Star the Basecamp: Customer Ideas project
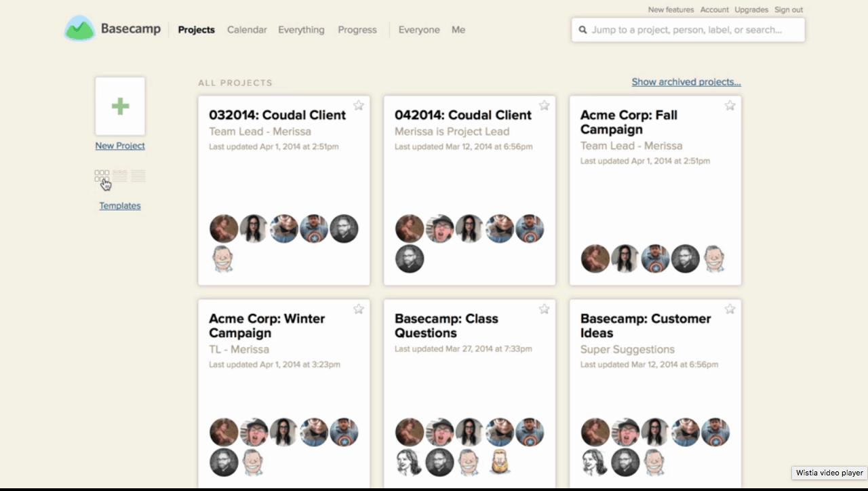Image resolution: width=868 pixels, height=491 pixels. [x=730, y=309]
